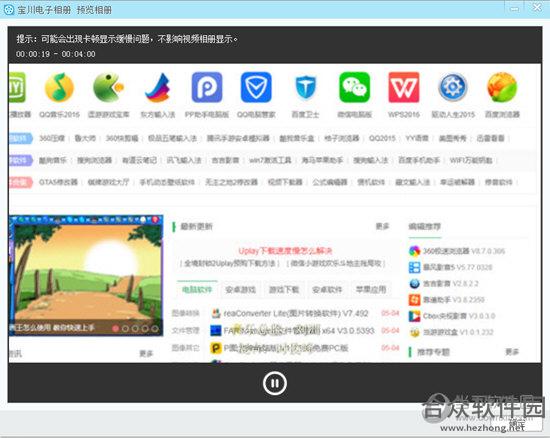Click the reaConverter Lite list icon

point(216,313)
